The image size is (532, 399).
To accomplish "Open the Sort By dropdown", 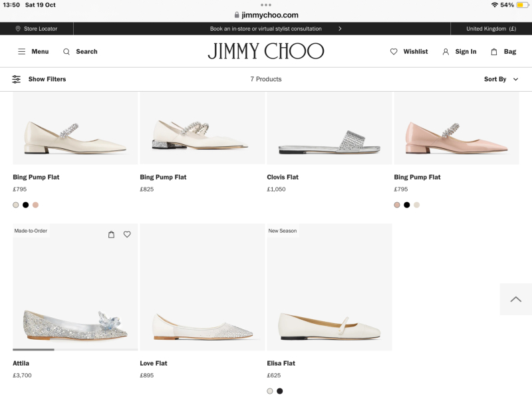I will [501, 78].
